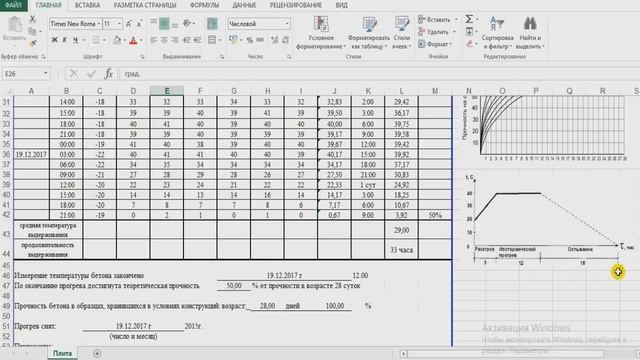
Task: Open Сортировка и фильтр menu
Action: pos(497,33)
